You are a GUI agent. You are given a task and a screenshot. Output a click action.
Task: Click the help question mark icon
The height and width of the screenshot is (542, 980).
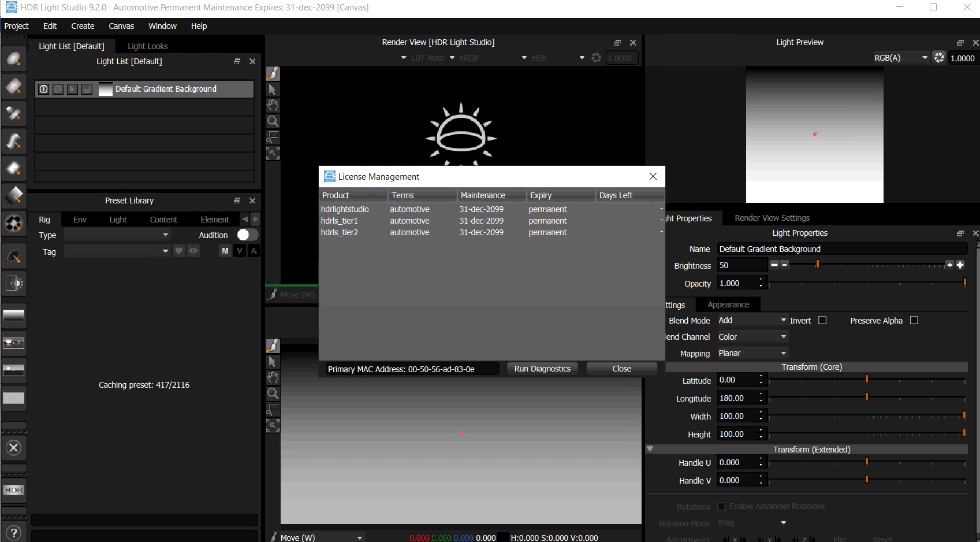[x=14, y=533]
